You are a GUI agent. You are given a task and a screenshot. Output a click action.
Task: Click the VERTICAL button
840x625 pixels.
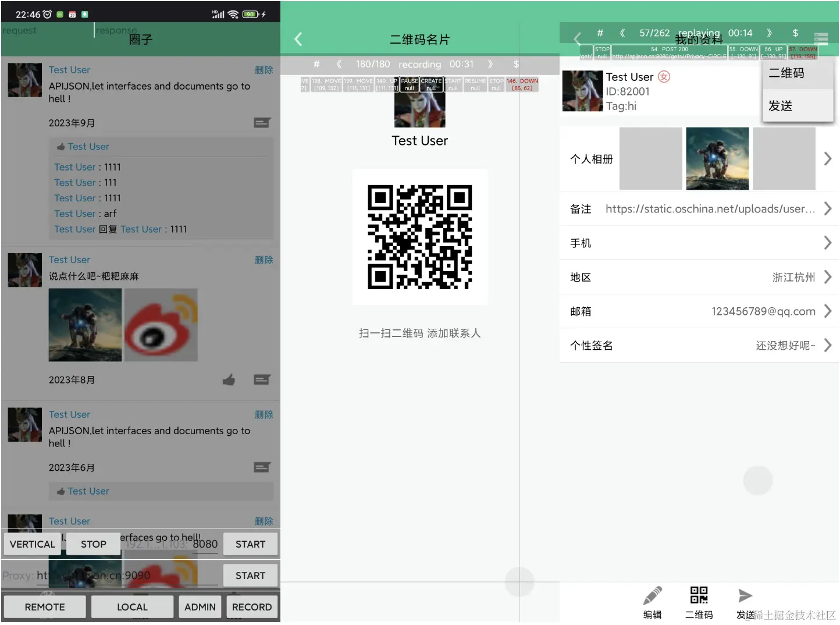pyautogui.click(x=32, y=544)
